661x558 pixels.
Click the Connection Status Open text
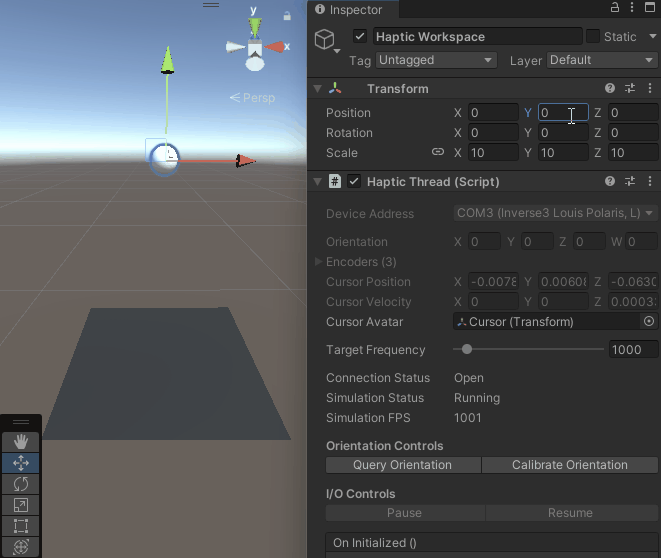(x=469, y=378)
